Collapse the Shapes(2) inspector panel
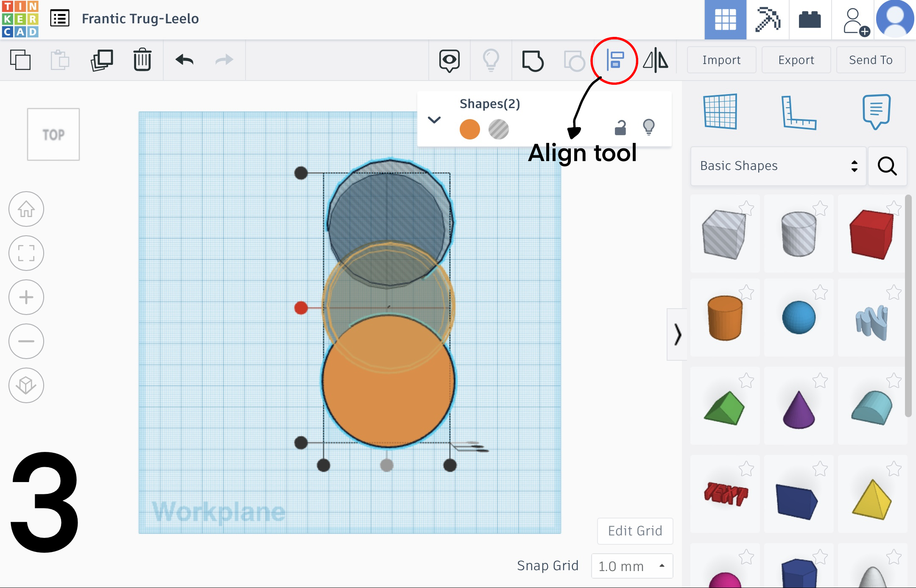This screenshot has width=916, height=588. [x=434, y=120]
